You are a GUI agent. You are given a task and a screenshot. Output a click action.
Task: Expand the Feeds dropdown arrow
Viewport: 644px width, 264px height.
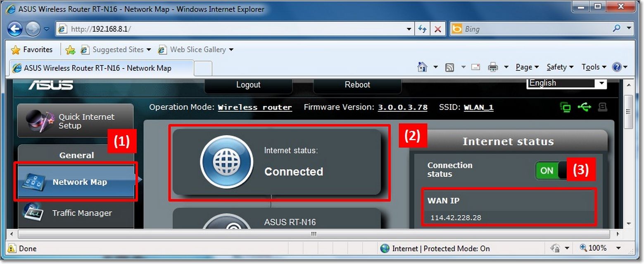coord(463,67)
